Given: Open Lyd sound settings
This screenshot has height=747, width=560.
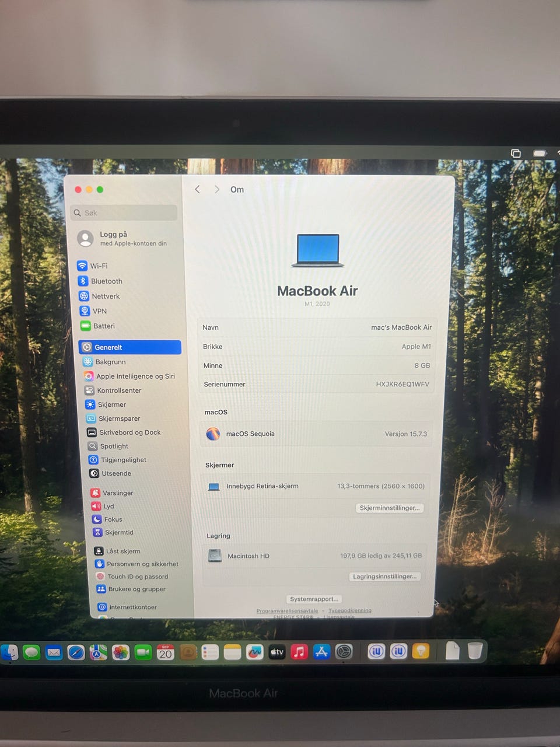Looking at the screenshot, I should click(103, 506).
